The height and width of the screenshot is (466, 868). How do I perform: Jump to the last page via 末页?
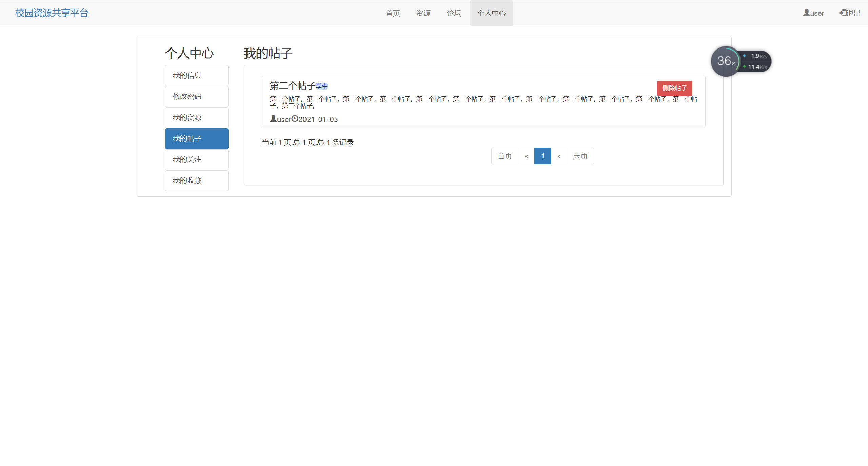pyautogui.click(x=580, y=156)
